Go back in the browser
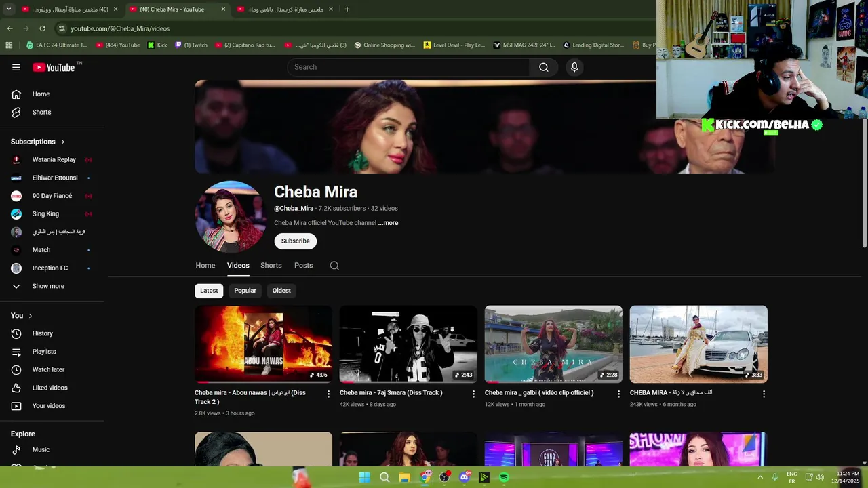The image size is (868, 488). [9, 28]
